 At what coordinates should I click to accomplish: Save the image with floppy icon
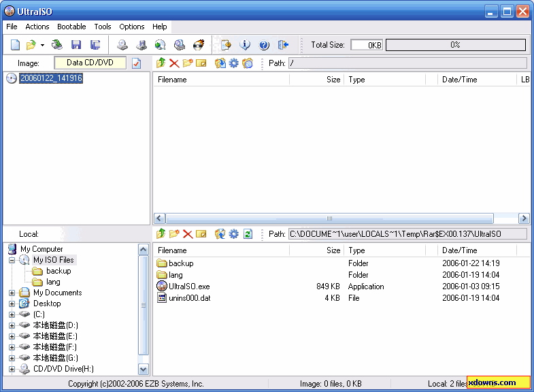tap(76, 45)
